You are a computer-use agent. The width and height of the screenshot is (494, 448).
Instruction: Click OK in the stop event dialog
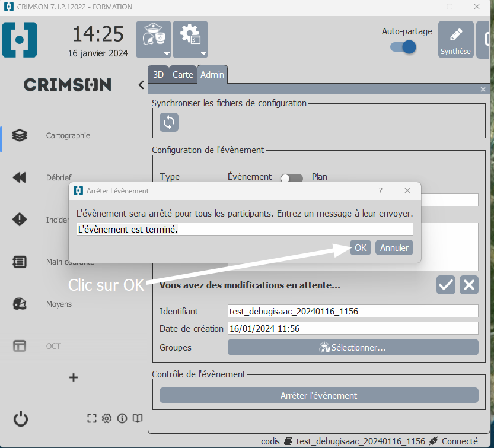361,247
